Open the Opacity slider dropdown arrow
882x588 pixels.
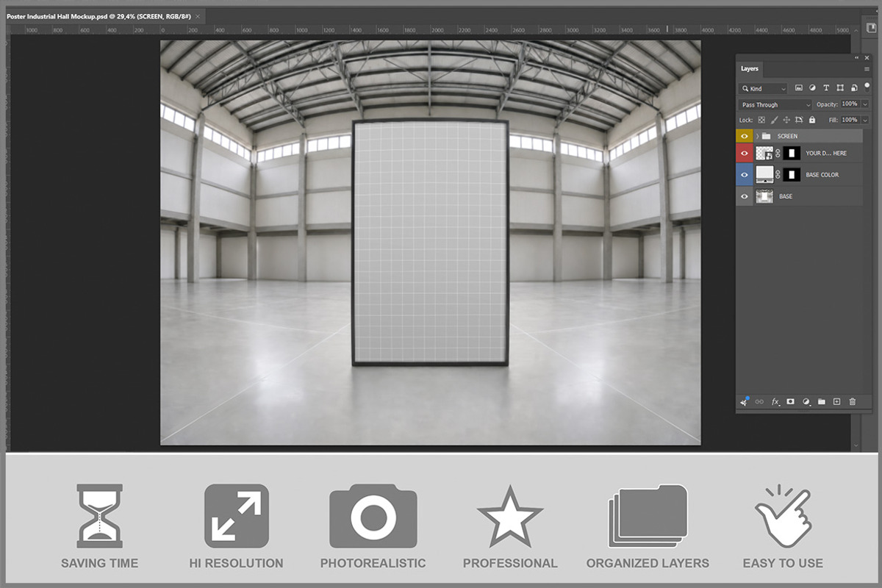coord(865,104)
